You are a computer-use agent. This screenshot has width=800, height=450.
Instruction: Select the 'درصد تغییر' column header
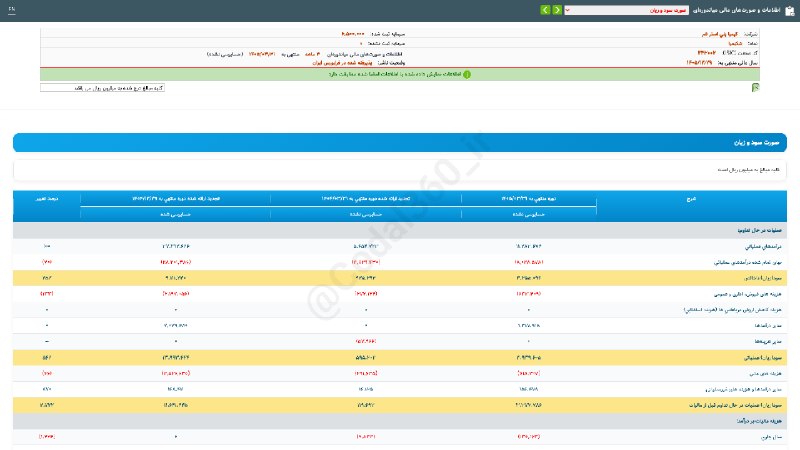pyautogui.click(x=46, y=199)
